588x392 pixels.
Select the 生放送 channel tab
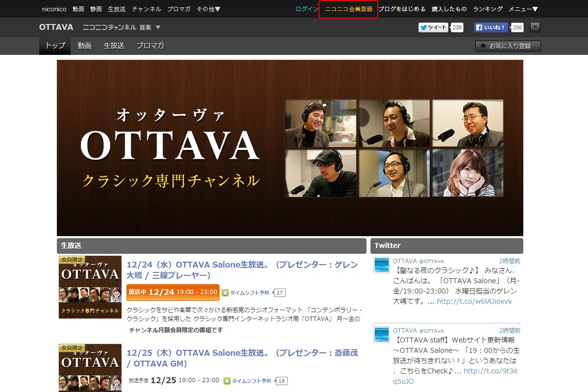(x=114, y=46)
